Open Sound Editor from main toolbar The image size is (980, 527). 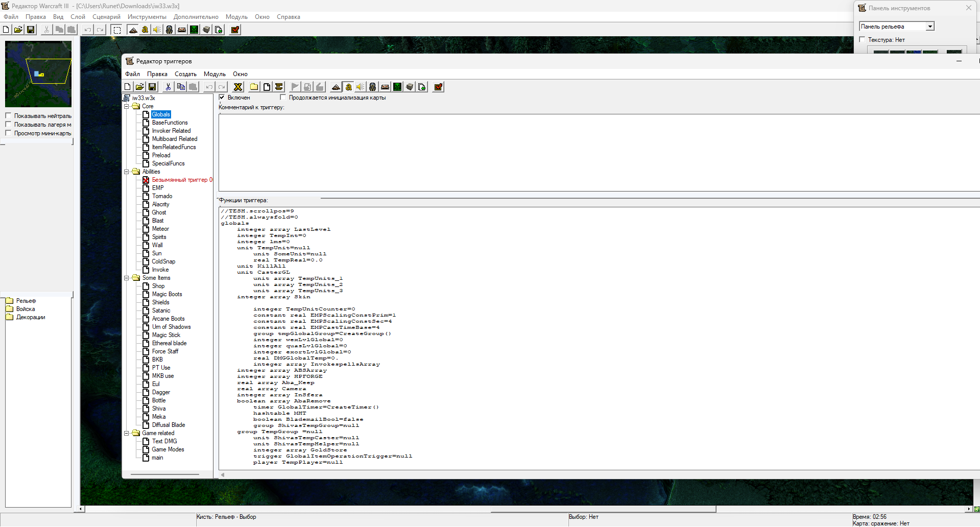[x=157, y=30]
